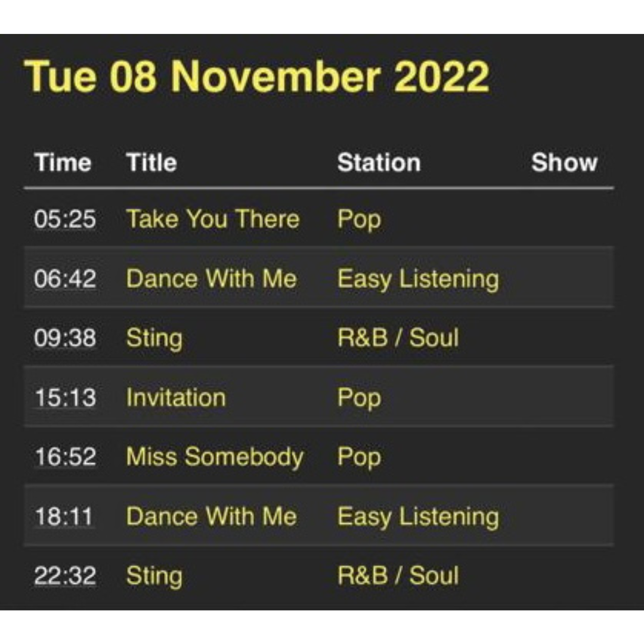Click the 15:13 timestamp
This screenshot has height=644, width=644.
coord(65,398)
